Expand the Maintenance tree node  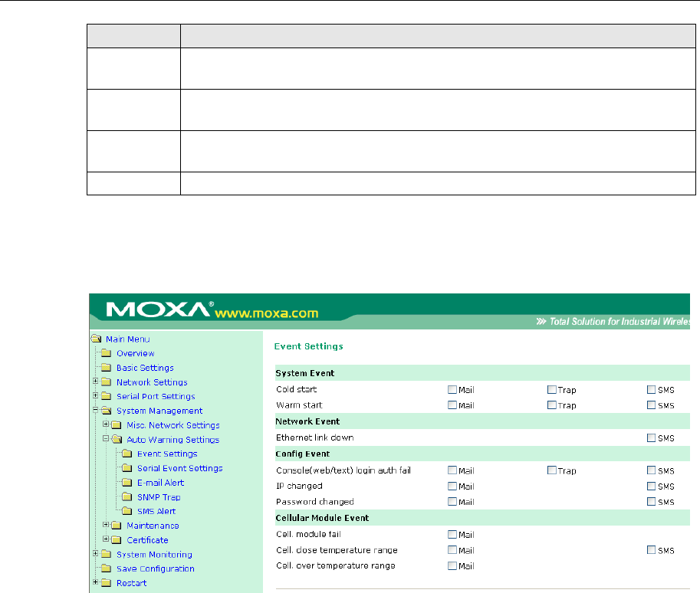[x=106, y=525]
